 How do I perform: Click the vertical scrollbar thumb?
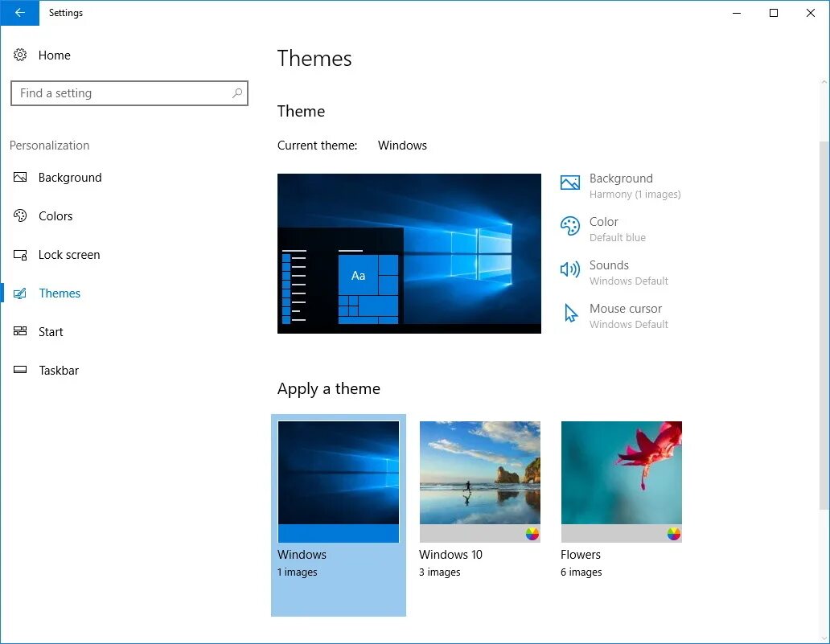(x=824, y=326)
